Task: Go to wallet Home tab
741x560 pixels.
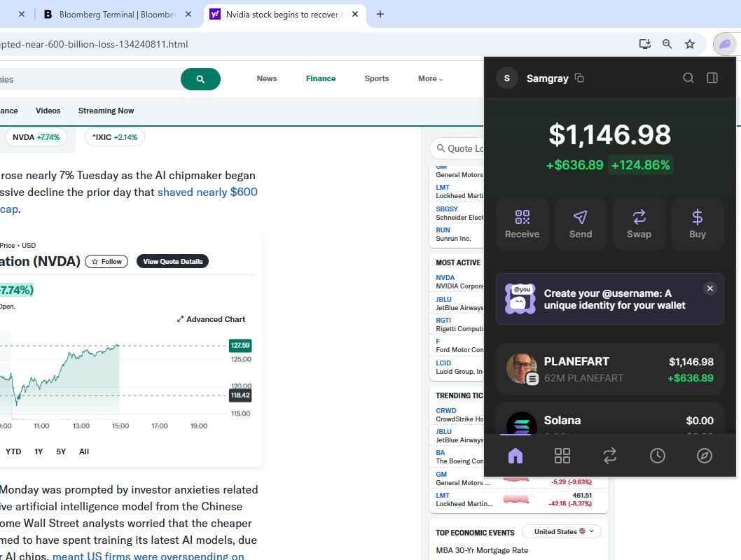Action: pos(515,456)
